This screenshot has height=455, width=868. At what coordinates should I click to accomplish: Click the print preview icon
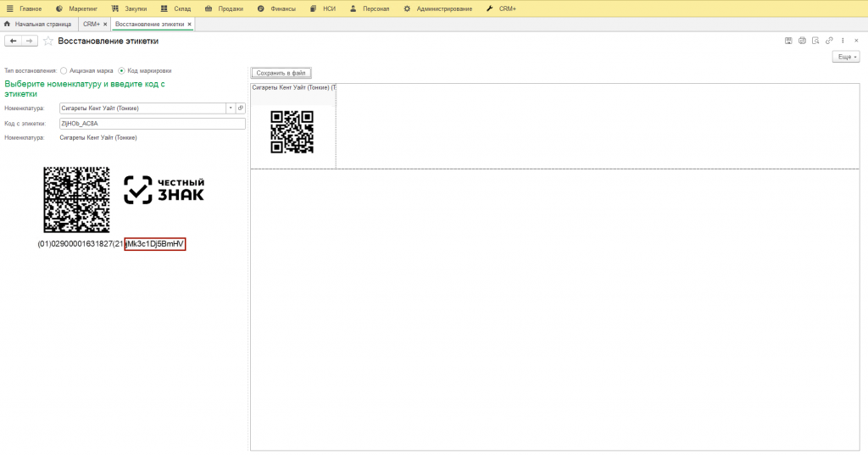pyautogui.click(x=815, y=41)
